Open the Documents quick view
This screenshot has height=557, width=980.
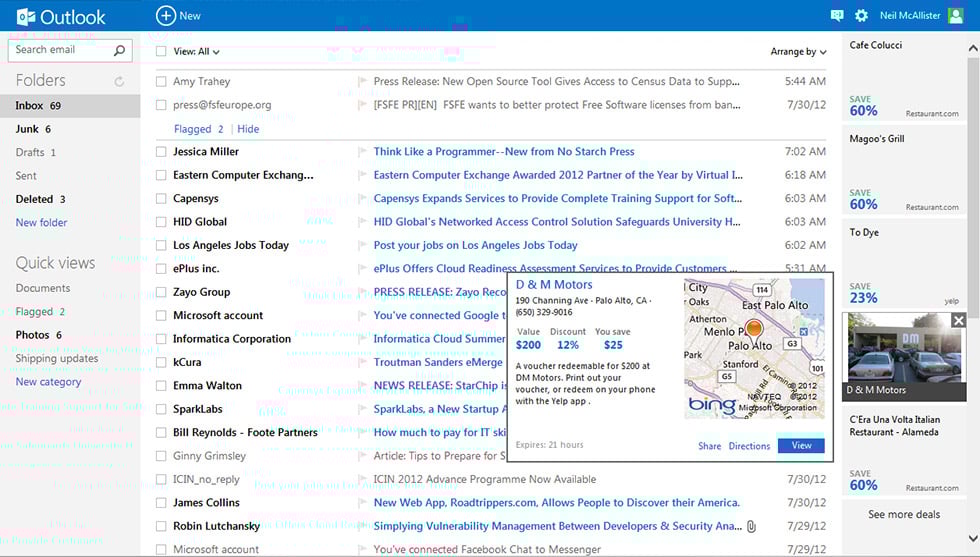tap(42, 288)
